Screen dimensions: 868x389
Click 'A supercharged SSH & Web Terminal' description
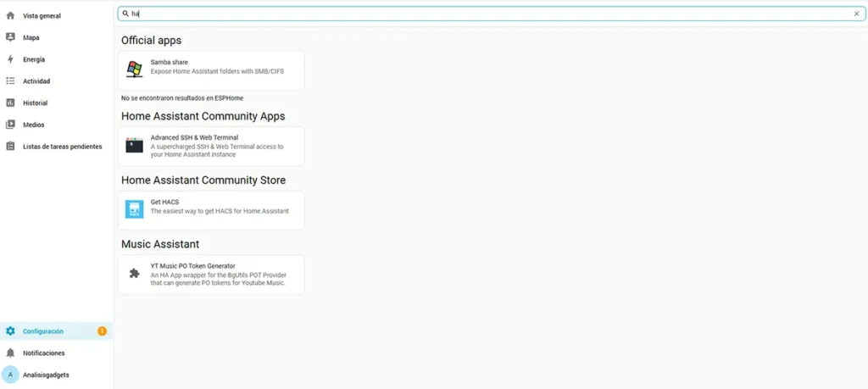[x=217, y=151]
